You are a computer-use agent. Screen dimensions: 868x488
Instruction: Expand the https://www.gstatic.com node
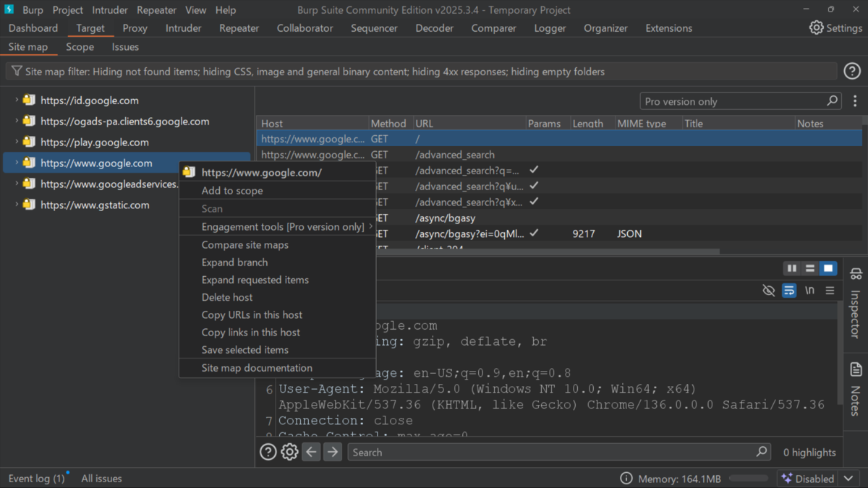17,205
